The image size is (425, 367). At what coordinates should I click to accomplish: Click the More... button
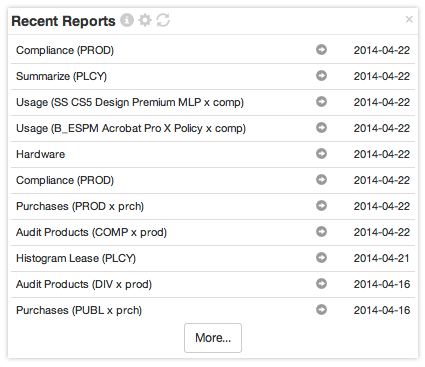213,338
